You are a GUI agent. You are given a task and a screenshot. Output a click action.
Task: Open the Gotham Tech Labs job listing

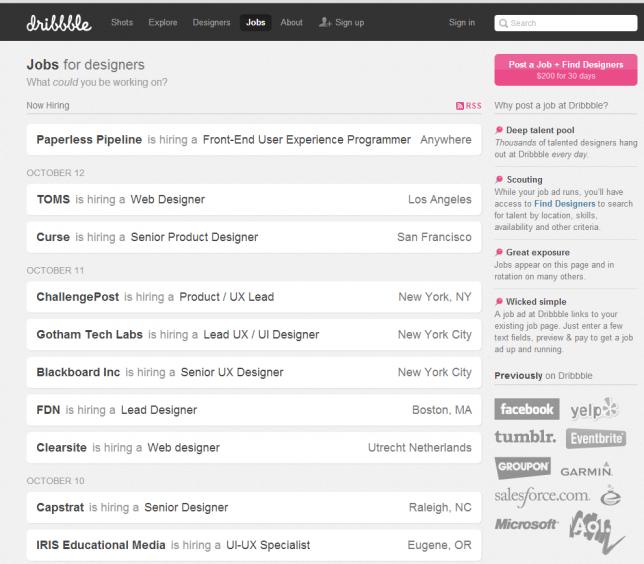[254, 334]
